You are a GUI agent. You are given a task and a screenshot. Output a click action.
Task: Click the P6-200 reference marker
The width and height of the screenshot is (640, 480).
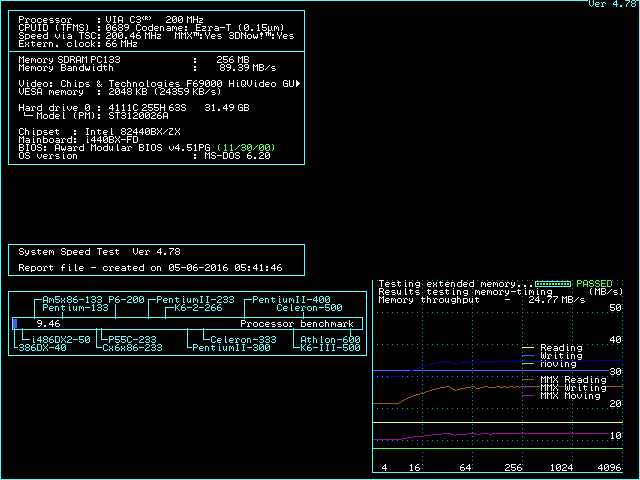pos(126,300)
